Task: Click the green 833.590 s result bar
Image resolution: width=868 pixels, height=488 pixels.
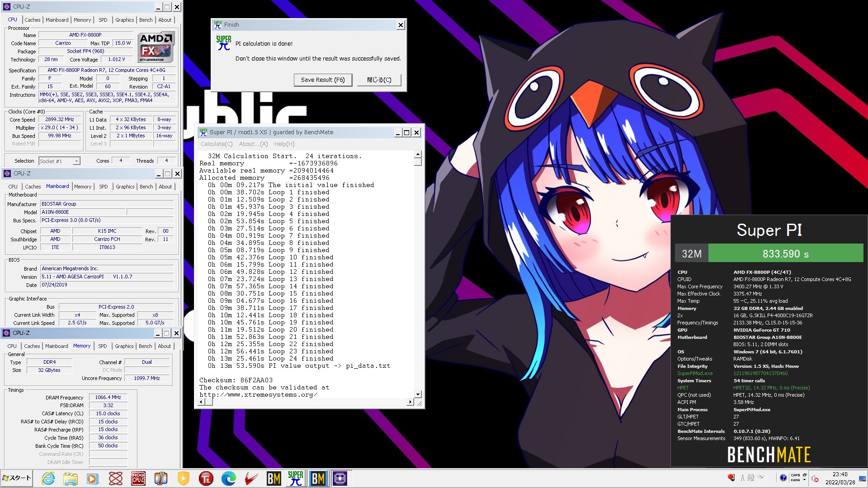Action: [x=785, y=253]
